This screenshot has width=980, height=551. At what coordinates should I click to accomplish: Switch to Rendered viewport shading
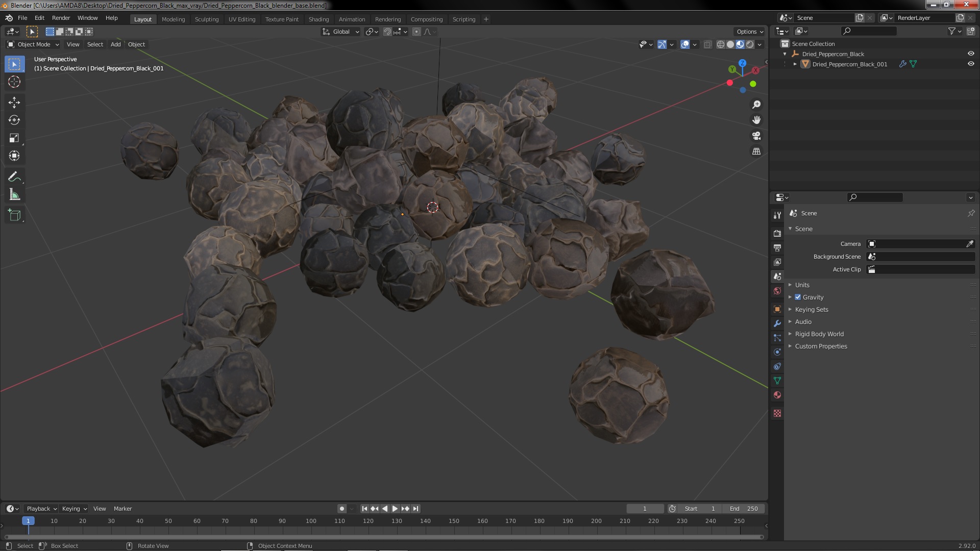click(750, 44)
